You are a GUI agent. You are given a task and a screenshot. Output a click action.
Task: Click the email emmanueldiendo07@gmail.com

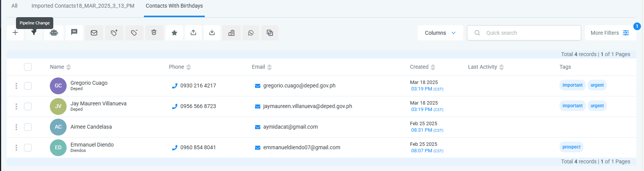[302, 148]
